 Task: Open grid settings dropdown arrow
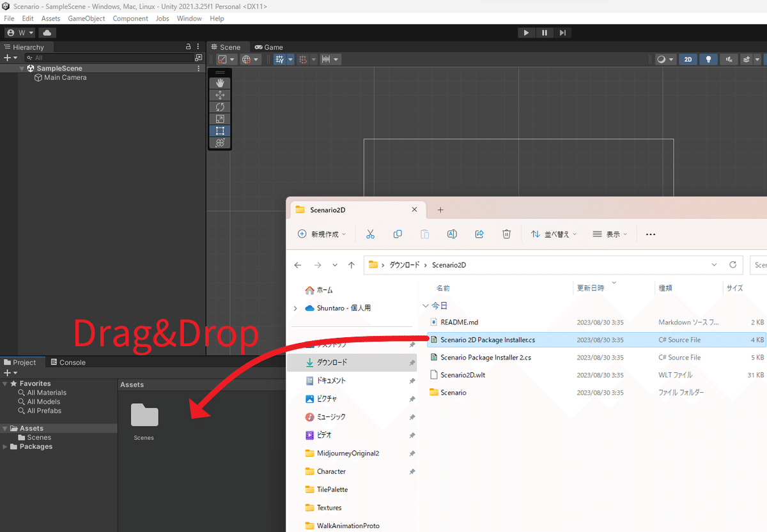[290, 59]
